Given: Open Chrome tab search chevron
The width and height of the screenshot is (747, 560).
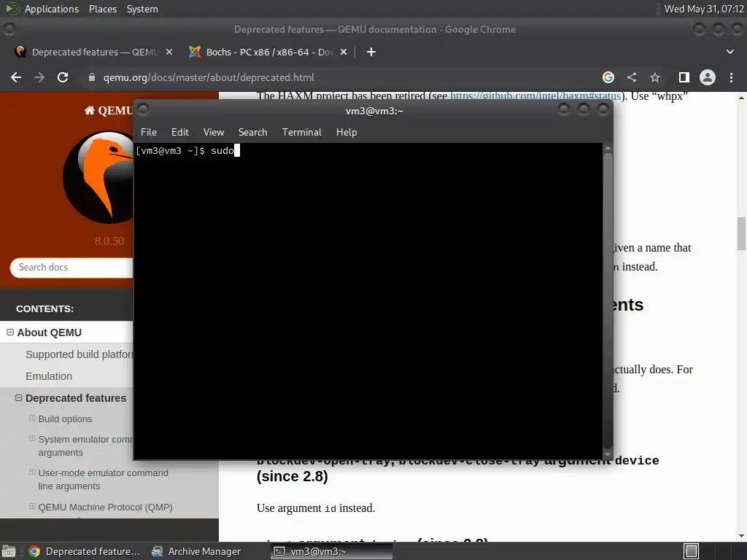Looking at the screenshot, I should click(729, 52).
